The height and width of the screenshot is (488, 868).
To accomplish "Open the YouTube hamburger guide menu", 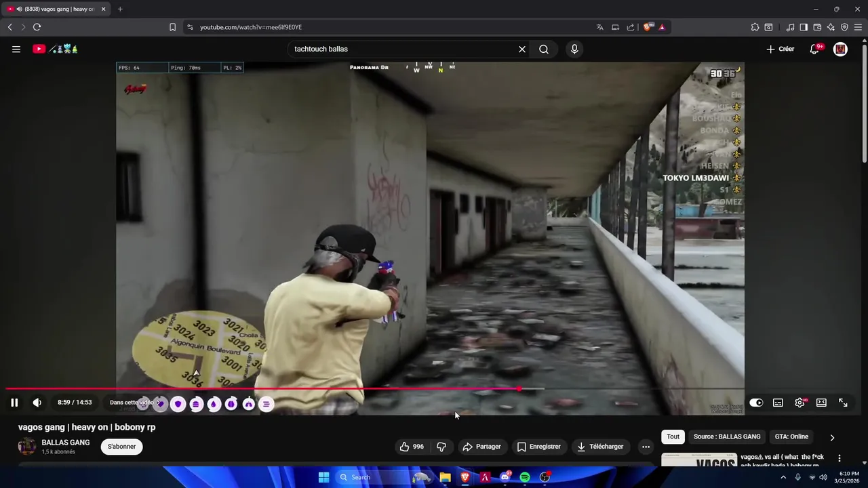I will click(16, 49).
